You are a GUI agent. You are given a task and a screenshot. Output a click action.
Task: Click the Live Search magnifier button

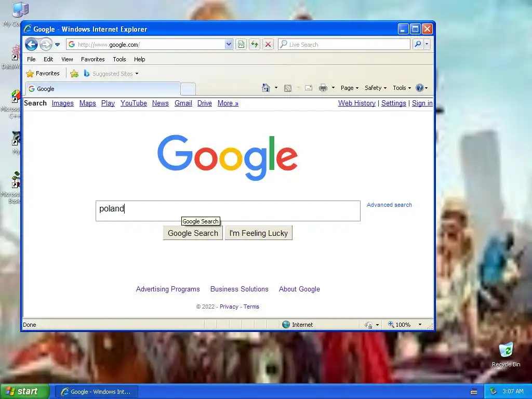[418, 45]
